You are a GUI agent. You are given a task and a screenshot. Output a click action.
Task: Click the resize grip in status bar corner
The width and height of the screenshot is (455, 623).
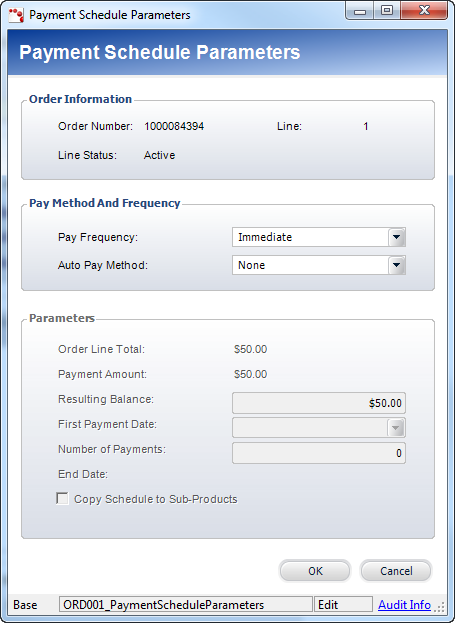click(440, 607)
